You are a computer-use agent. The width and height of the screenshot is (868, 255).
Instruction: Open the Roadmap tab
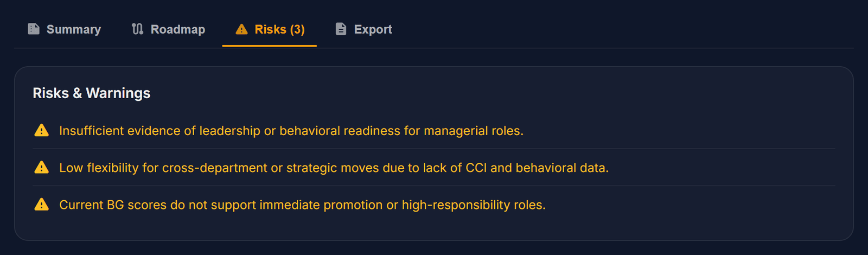pyautogui.click(x=169, y=29)
